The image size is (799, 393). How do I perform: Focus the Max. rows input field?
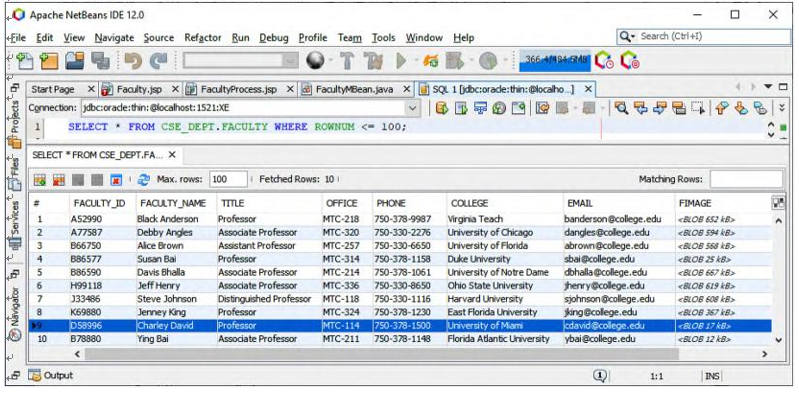(x=228, y=179)
